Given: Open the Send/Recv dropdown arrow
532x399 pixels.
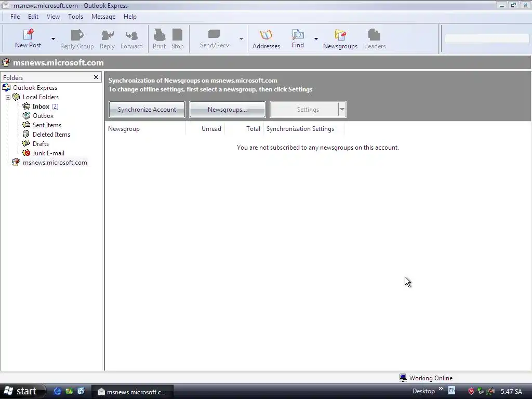Looking at the screenshot, I should click(x=241, y=38).
